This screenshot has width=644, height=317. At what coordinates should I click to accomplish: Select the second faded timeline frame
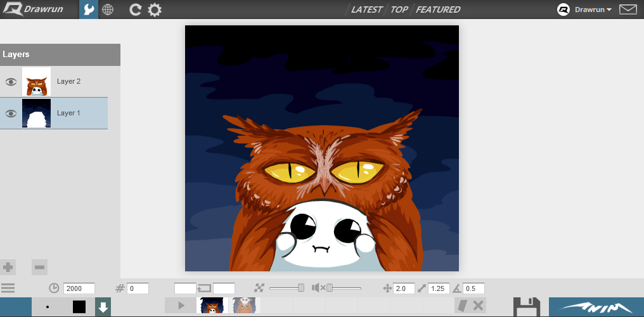point(245,306)
